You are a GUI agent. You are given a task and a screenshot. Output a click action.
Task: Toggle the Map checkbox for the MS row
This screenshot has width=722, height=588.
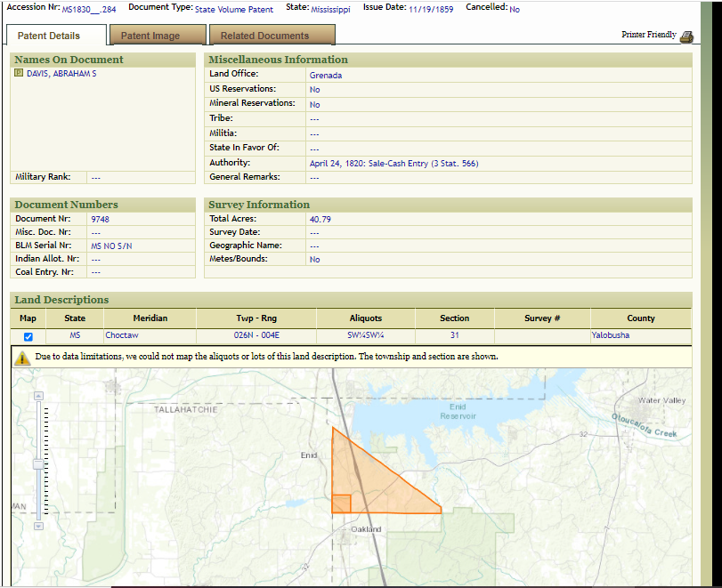point(28,337)
